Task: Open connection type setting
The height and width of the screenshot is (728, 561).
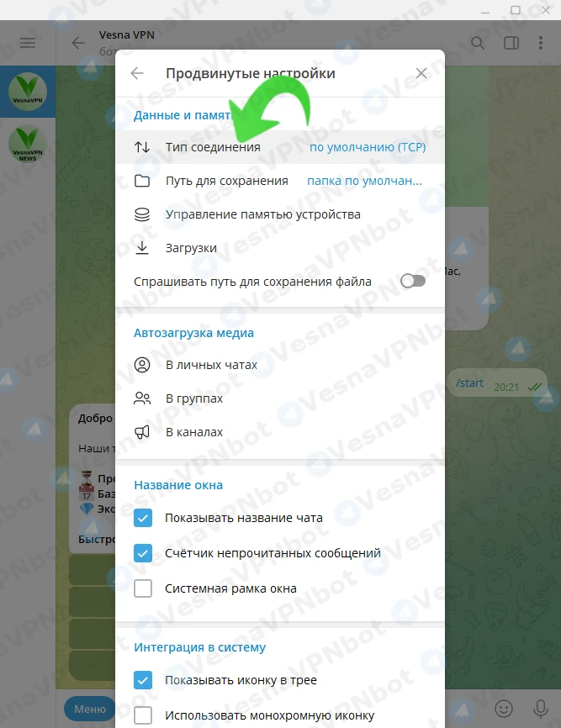Action: coord(280,147)
